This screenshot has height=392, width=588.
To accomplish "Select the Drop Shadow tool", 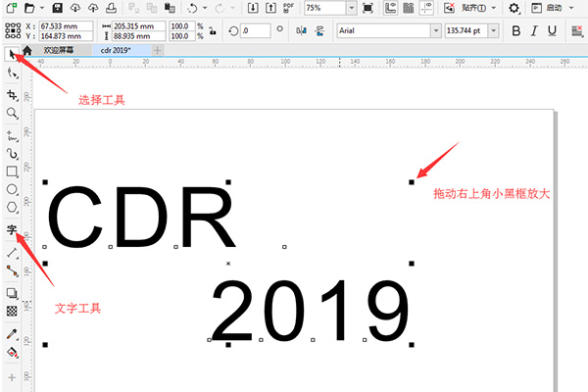I will [x=12, y=293].
